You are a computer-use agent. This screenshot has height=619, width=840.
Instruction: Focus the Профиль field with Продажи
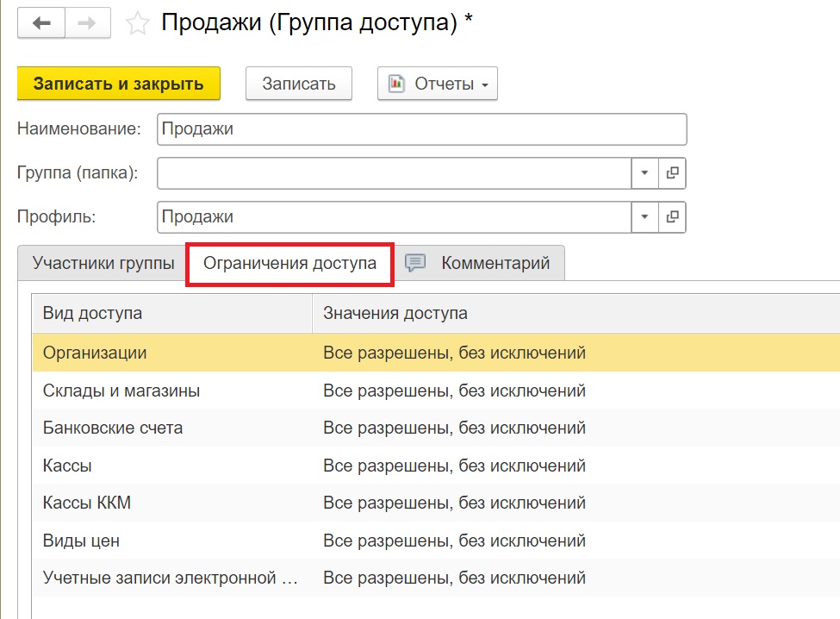pos(394,216)
